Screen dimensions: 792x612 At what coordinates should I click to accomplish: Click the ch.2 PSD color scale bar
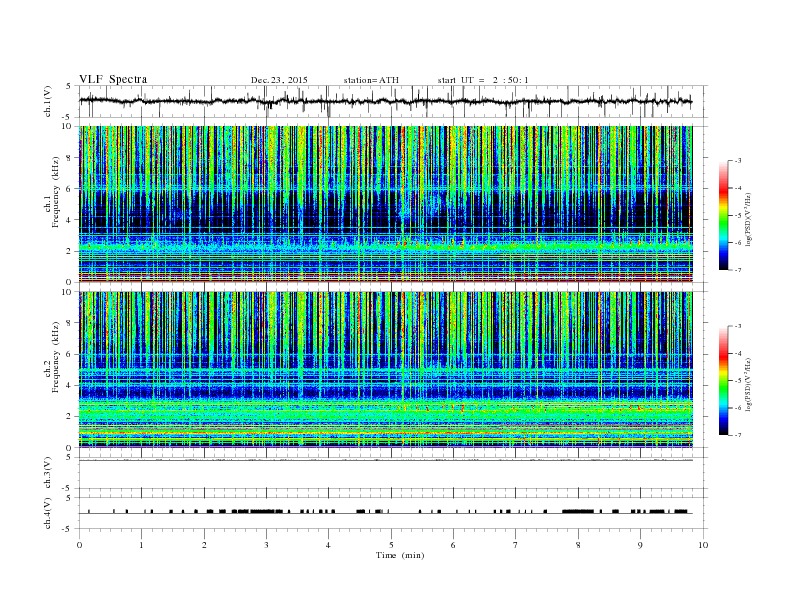pos(723,380)
